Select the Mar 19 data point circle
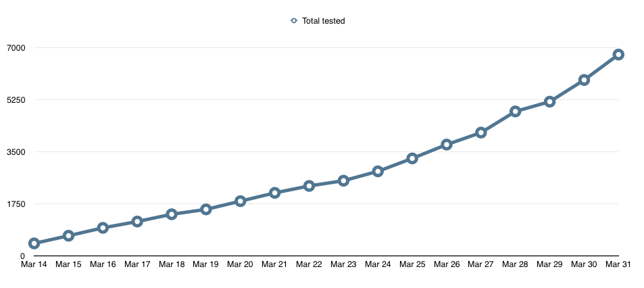The width and height of the screenshot is (644, 288). (x=206, y=210)
